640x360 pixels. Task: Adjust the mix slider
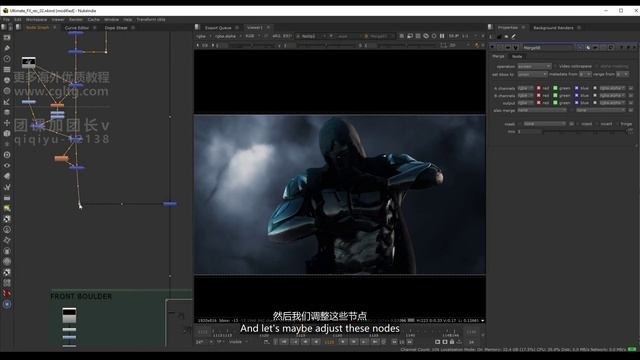coord(585,131)
